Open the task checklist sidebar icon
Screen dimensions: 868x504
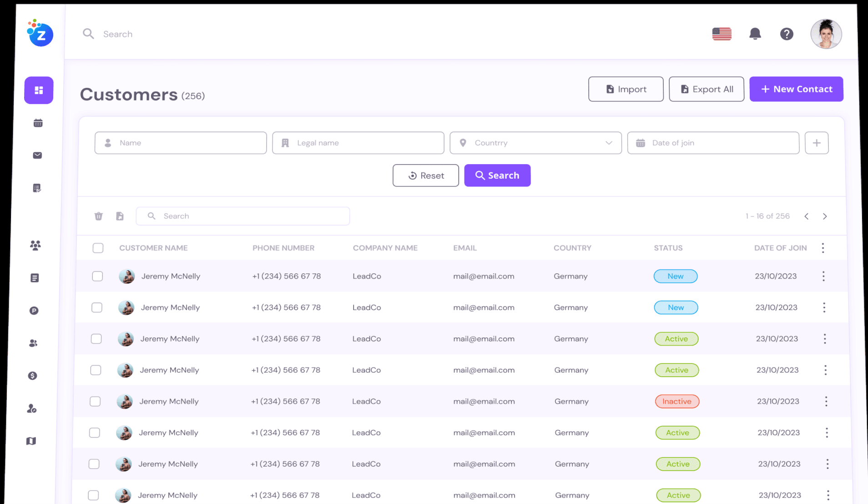(37, 188)
